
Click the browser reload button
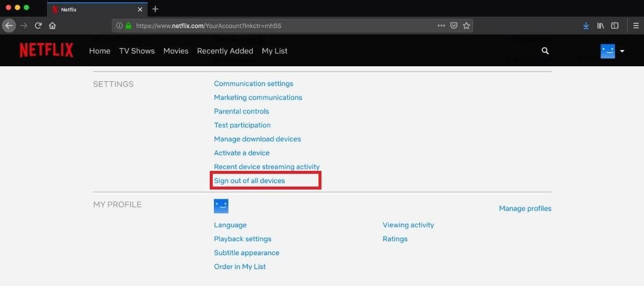click(x=38, y=26)
